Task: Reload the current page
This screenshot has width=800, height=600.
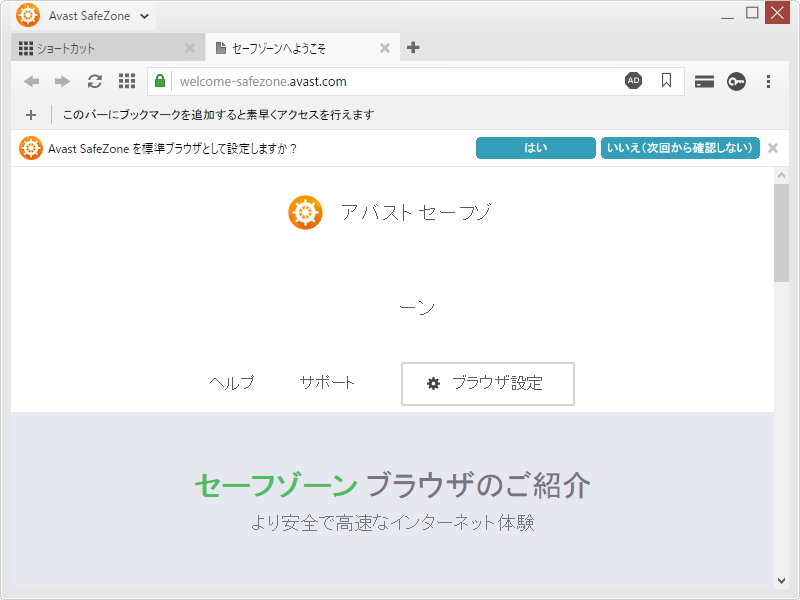Action: coord(94,81)
